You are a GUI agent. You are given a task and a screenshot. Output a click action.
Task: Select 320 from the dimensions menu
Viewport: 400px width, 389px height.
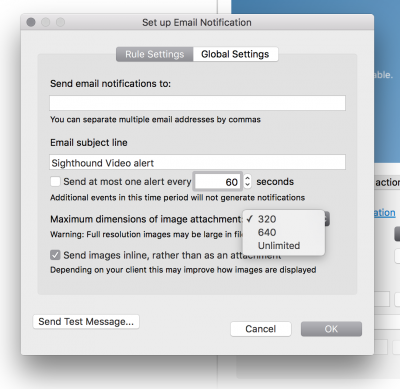(x=284, y=219)
